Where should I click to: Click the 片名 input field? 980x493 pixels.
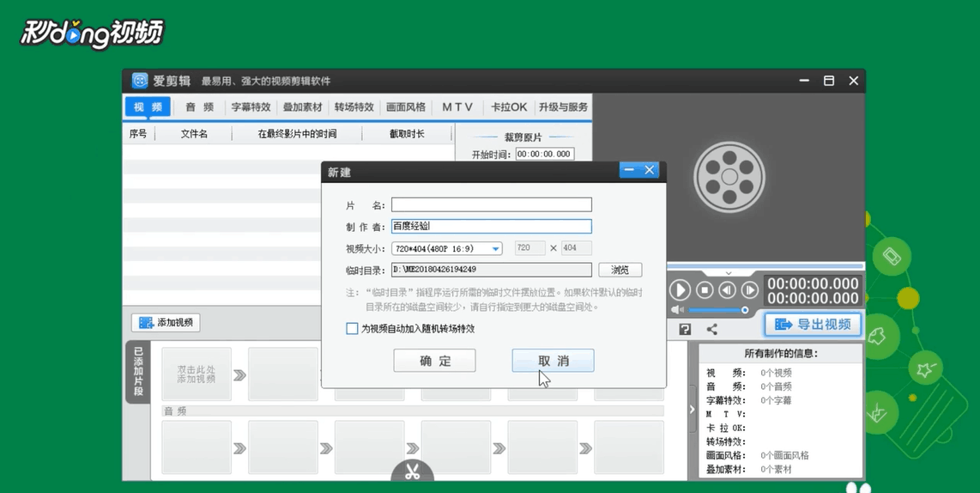point(491,204)
